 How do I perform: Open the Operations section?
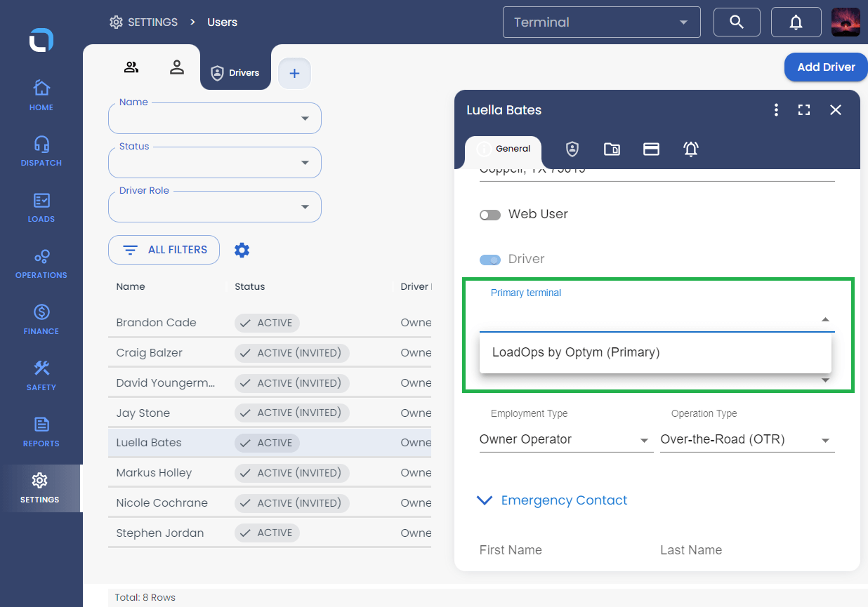[x=41, y=264]
